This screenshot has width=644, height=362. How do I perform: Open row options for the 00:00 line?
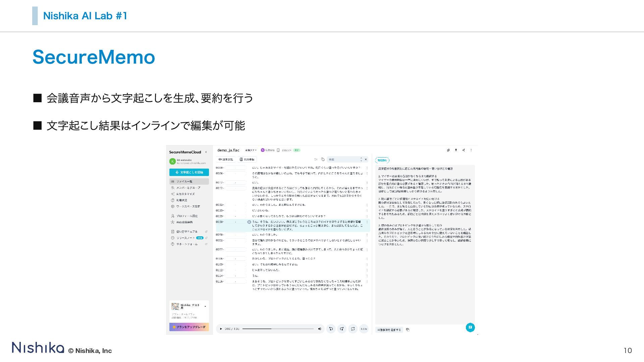click(367, 168)
